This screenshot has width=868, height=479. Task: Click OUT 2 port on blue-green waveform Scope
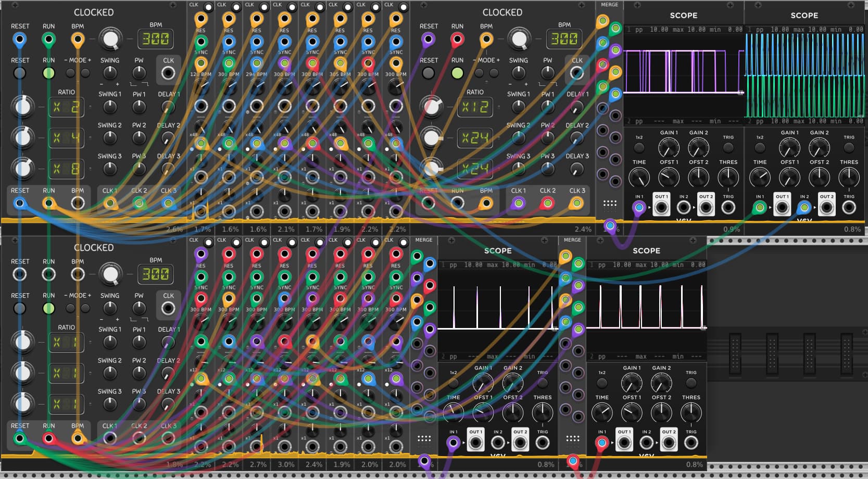click(x=826, y=208)
